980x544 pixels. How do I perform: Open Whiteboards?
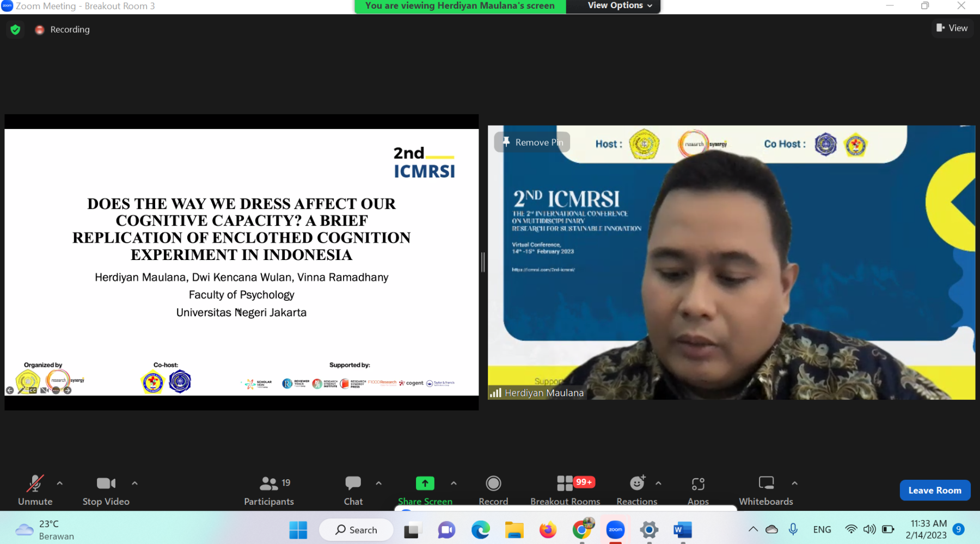766,491
